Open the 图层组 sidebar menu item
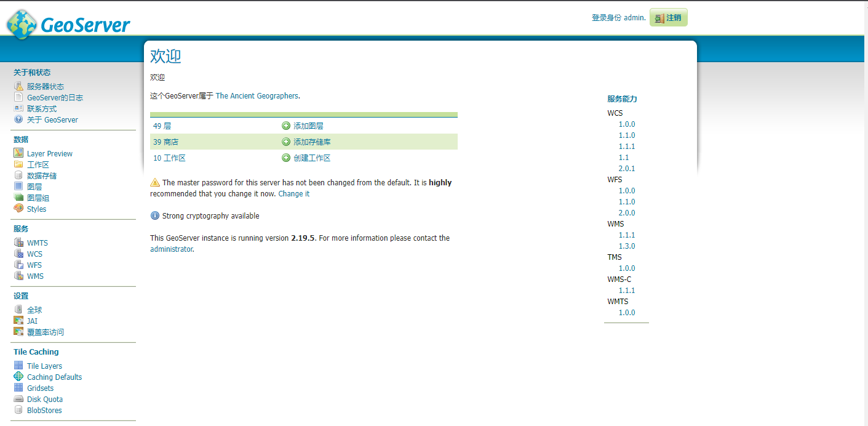The width and height of the screenshot is (868, 426). tap(38, 198)
